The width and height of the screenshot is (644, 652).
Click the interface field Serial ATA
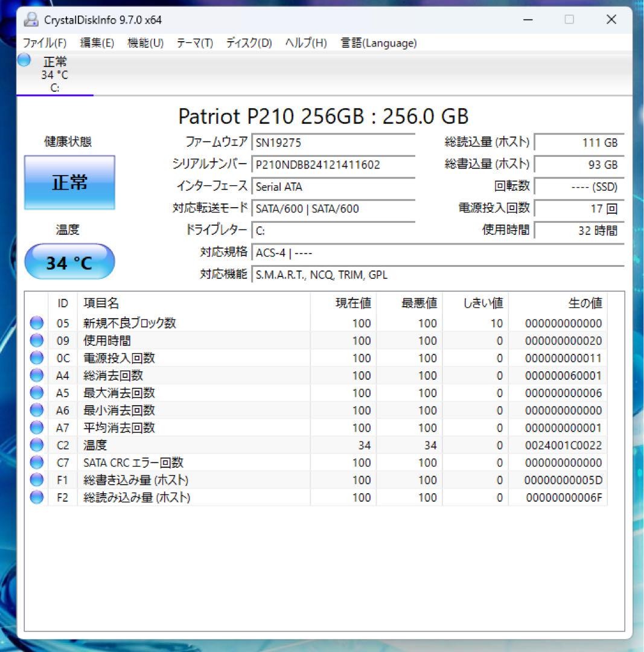click(333, 187)
